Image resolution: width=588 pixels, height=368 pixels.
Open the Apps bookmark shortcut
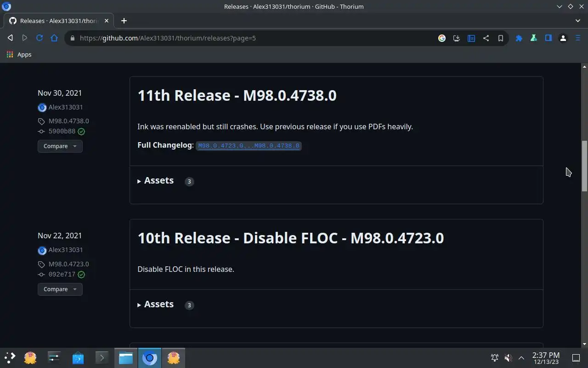pyautogui.click(x=19, y=54)
